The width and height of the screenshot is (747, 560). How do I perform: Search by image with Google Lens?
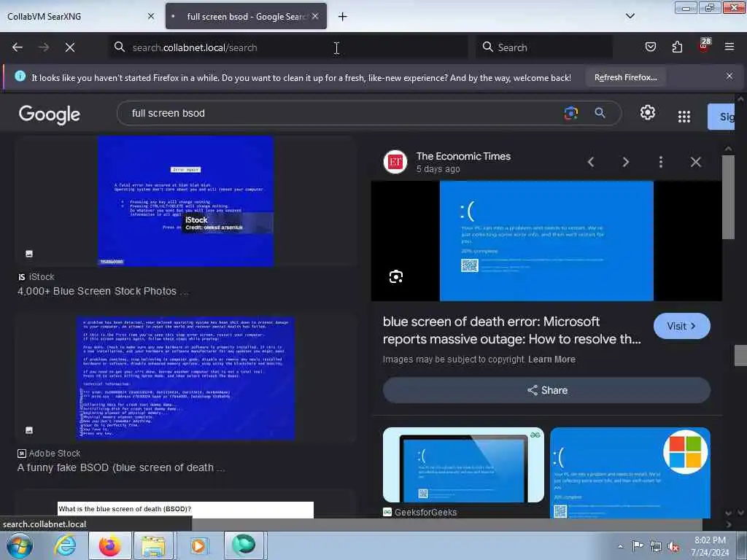[x=570, y=113]
